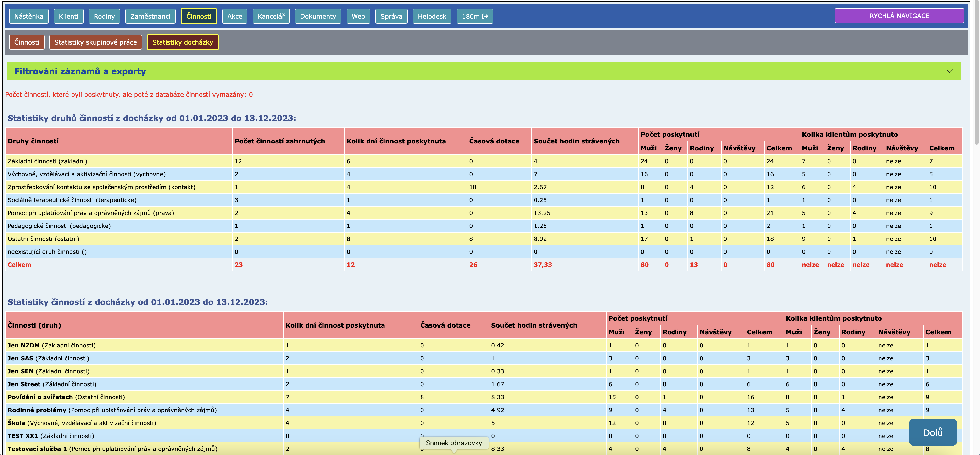Viewport: 980px width, 455px height.
Task: Open the Nástěnka menu
Action: (28, 16)
